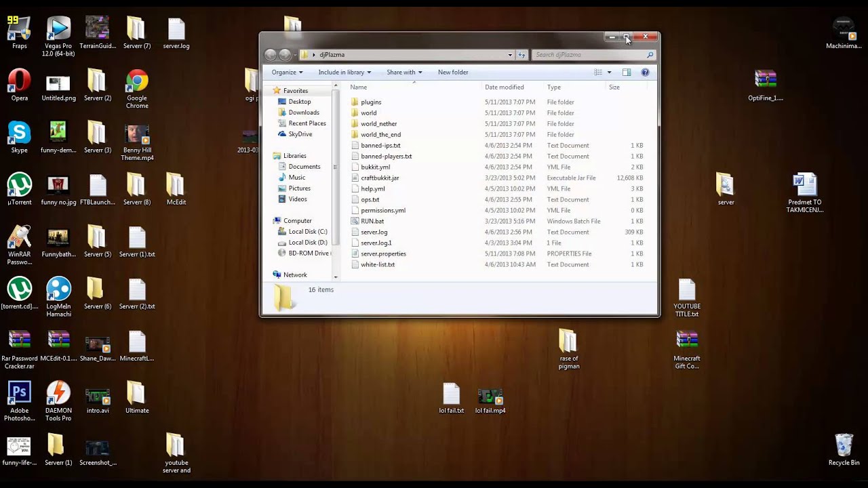This screenshot has height=488, width=868.
Task: Select the WinRAR Password desktop icon
Action: pyautogui.click(x=19, y=245)
